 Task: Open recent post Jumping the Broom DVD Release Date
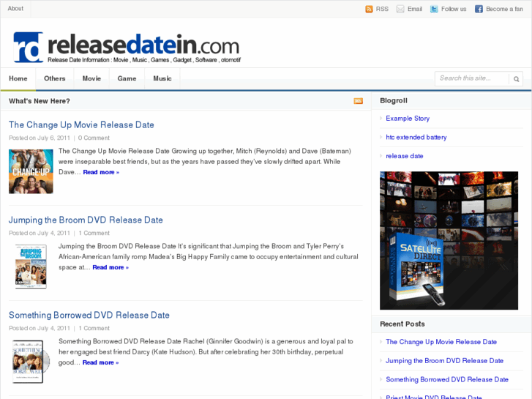coord(444,361)
